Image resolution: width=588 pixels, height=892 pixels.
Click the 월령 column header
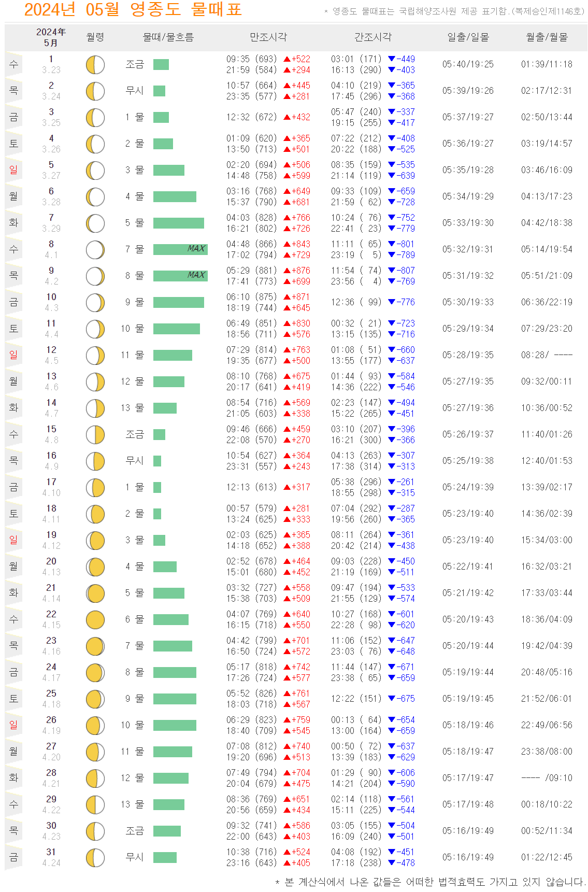95,37
